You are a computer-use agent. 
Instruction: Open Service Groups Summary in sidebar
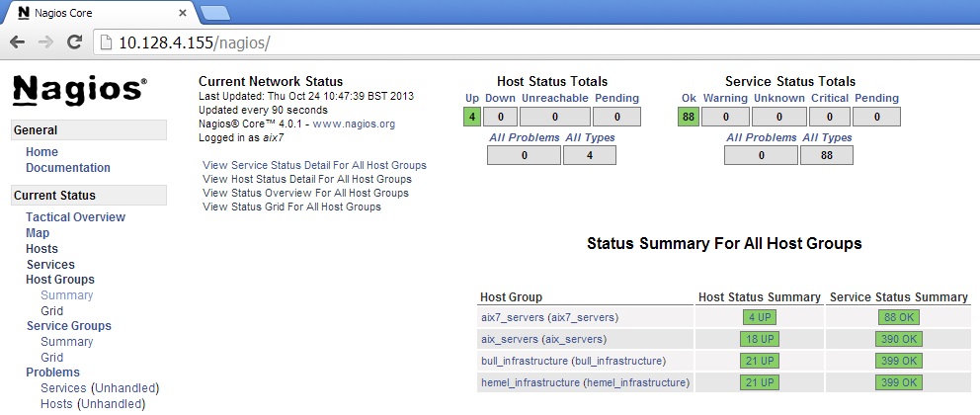[66, 342]
